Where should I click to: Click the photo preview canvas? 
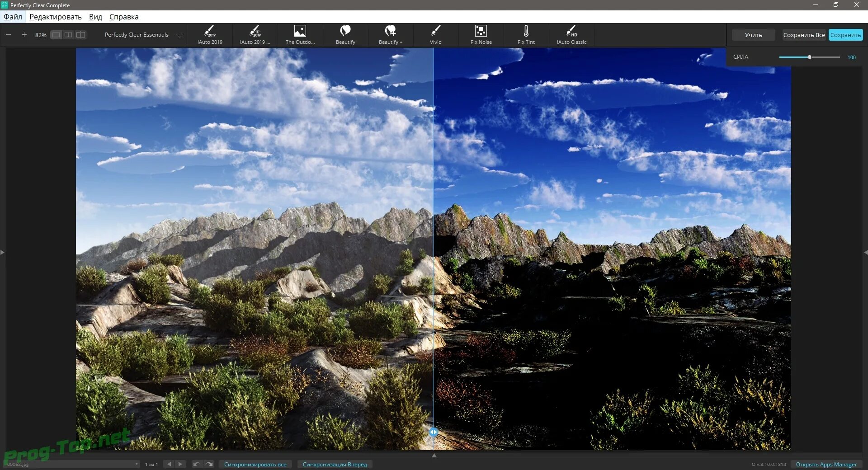pos(434,249)
